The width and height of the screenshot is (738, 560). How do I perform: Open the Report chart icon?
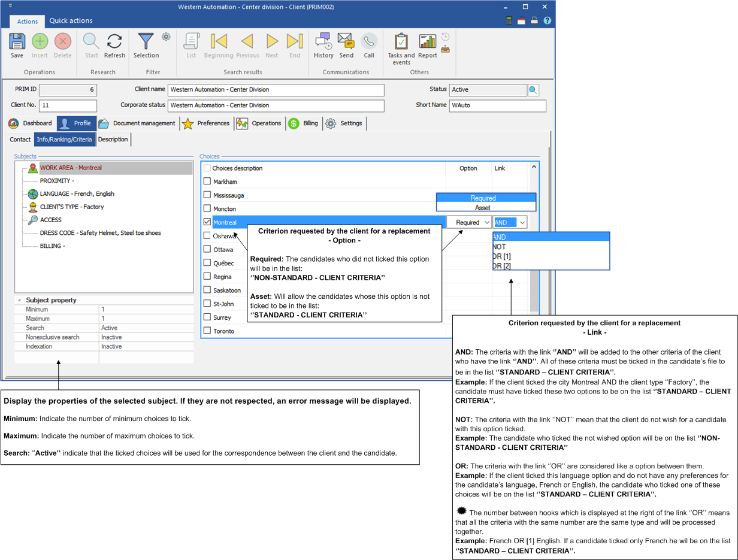[428, 41]
